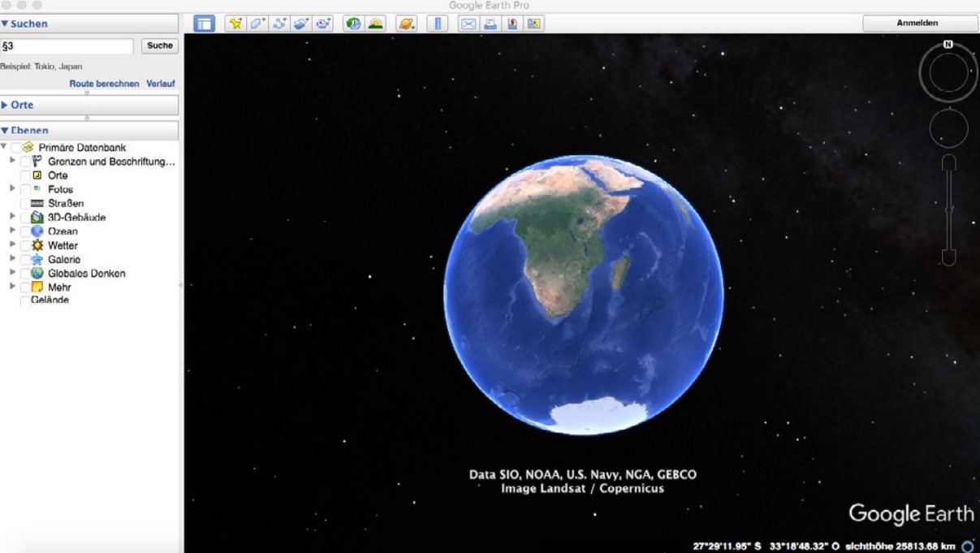Enable the Wetter layer checkbox

pos(25,245)
